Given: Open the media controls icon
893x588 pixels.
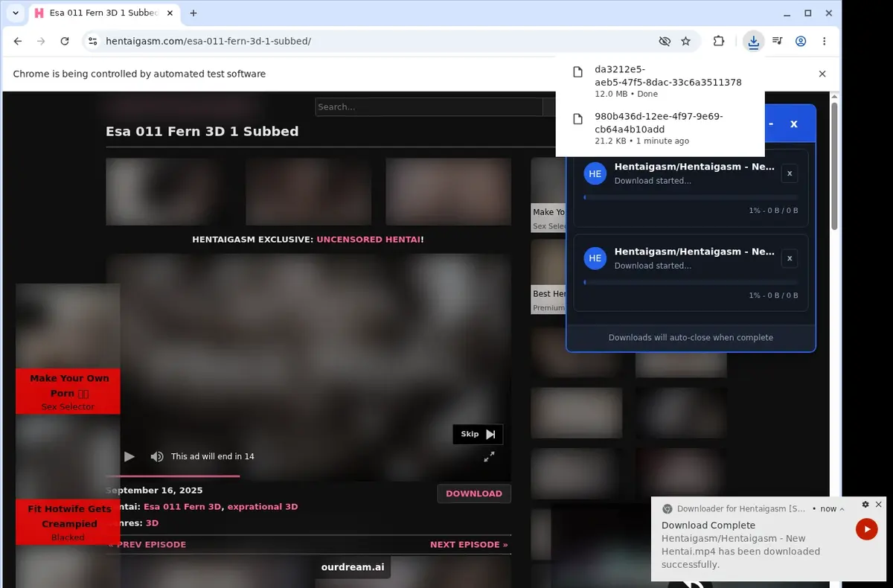Looking at the screenshot, I should pyautogui.click(x=777, y=41).
